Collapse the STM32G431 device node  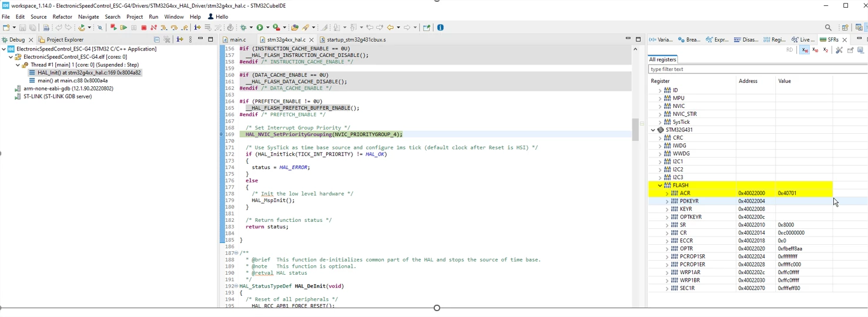pyautogui.click(x=653, y=130)
